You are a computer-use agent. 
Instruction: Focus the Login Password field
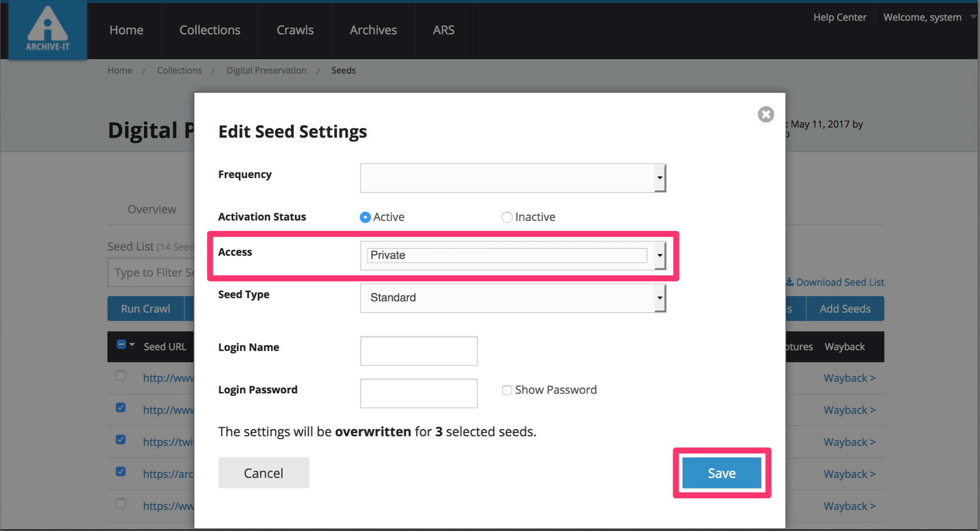pos(419,393)
